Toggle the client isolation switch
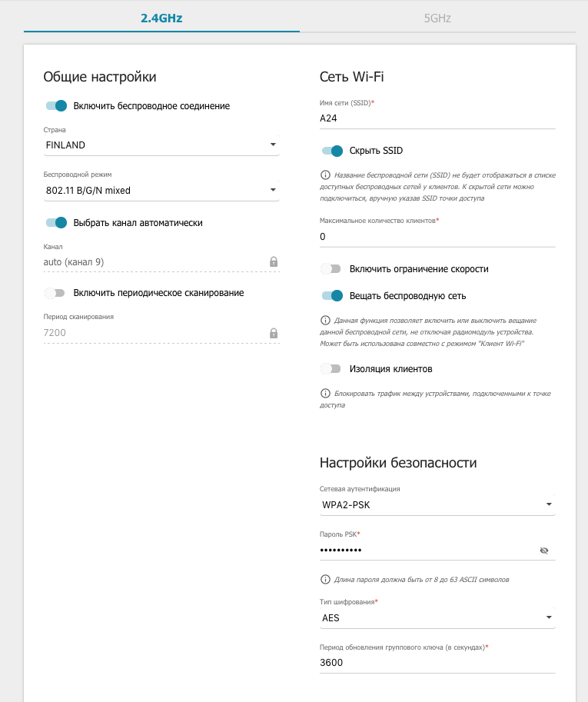Image resolution: width=588 pixels, height=702 pixels. point(331,369)
